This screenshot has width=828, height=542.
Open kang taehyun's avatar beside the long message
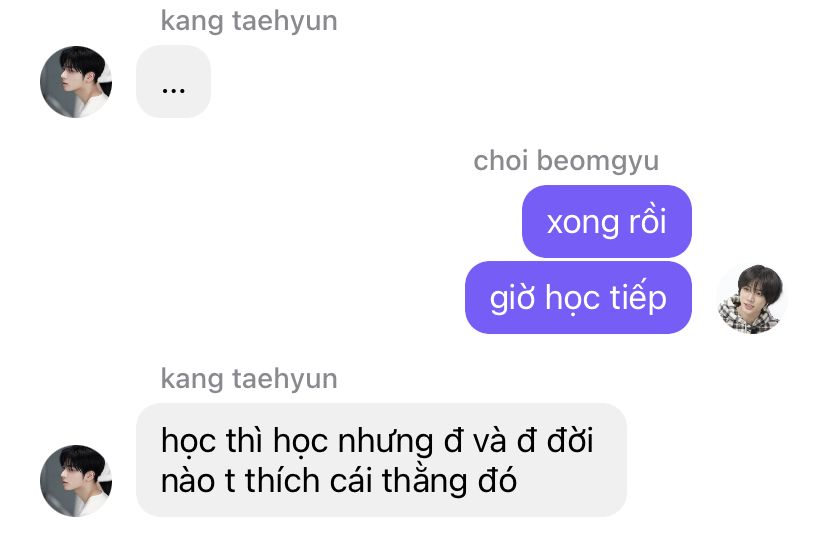point(76,480)
